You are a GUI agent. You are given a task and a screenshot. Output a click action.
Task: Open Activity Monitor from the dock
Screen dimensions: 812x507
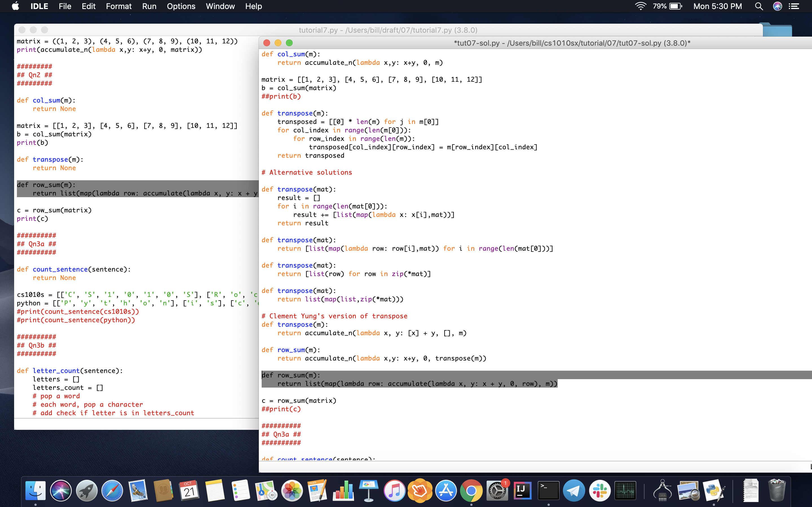click(x=625, y=491)
